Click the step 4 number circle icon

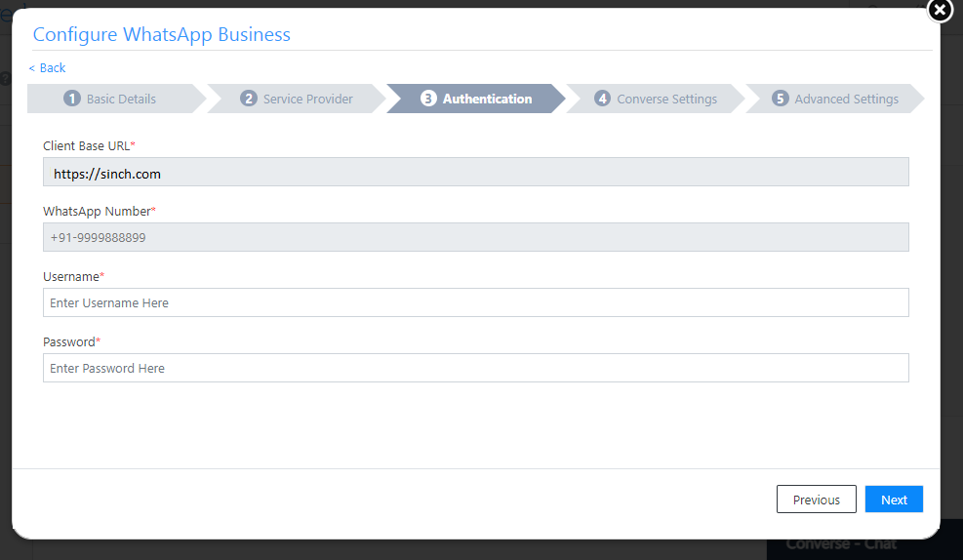coord(602,99)
